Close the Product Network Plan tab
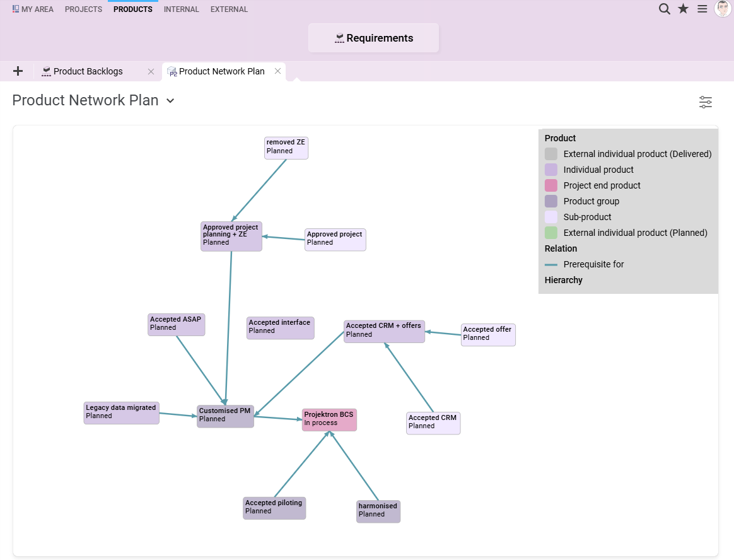 click(277, 71)
